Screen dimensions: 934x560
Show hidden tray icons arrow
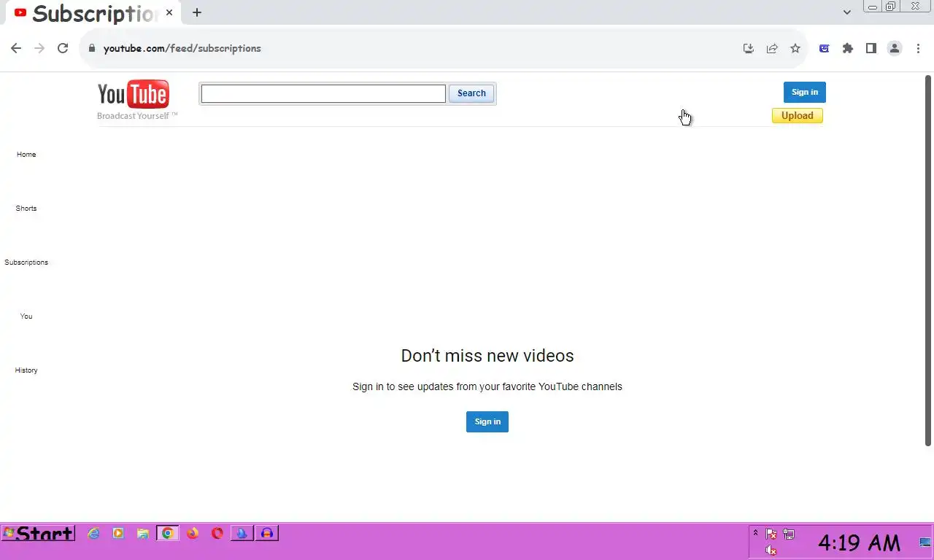click(x=755, y=533)
